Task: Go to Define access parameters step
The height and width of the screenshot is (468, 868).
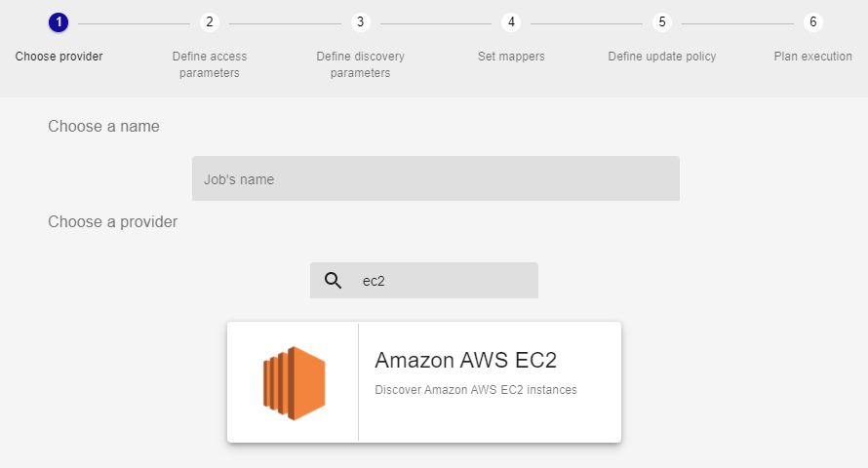Action: (x=210, y=64)
